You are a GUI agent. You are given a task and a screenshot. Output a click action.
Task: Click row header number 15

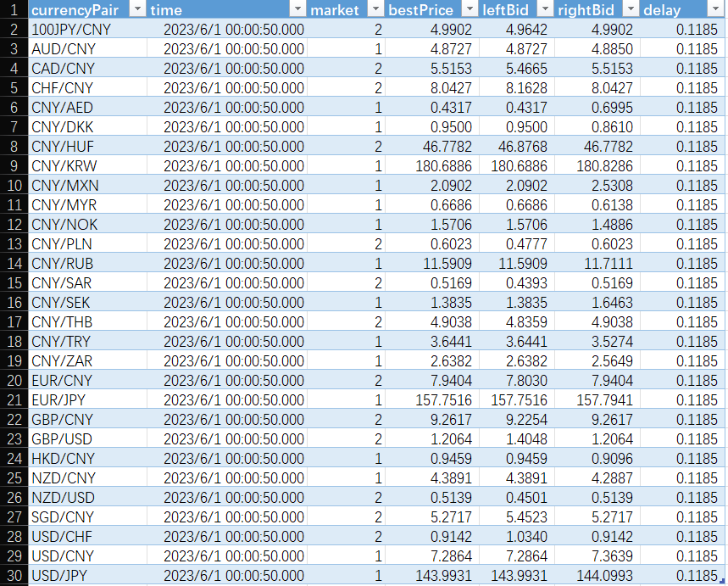[14, 283]
